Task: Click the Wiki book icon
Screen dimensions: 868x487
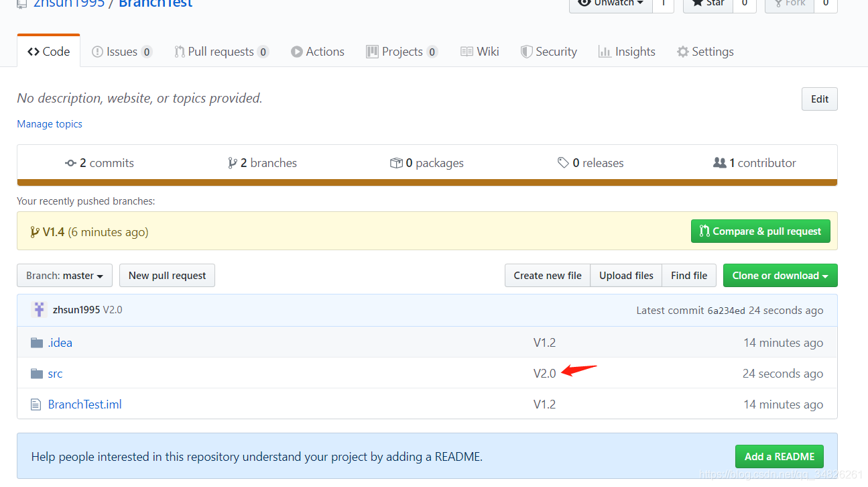Action: click(x=467, y=52)
